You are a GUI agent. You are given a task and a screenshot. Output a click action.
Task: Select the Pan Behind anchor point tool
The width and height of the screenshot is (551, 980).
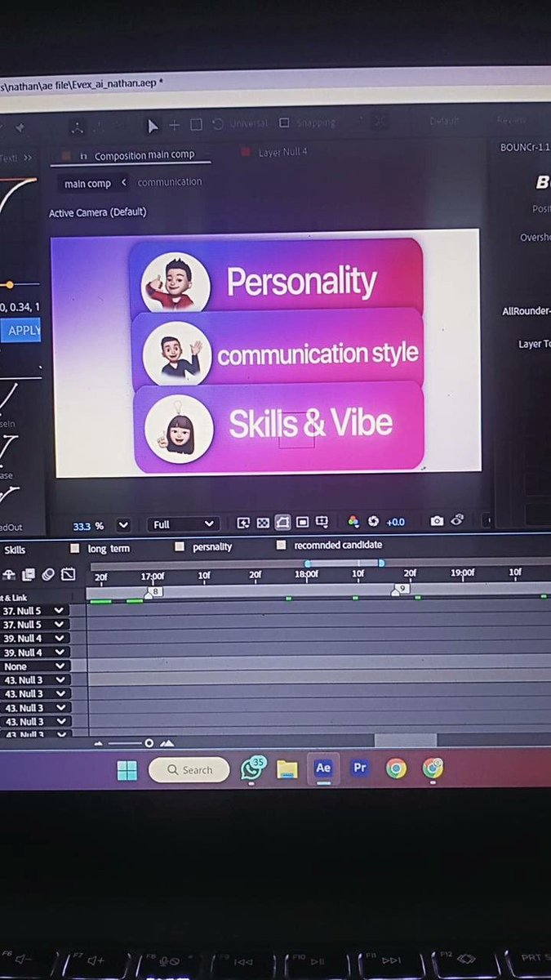174,125
